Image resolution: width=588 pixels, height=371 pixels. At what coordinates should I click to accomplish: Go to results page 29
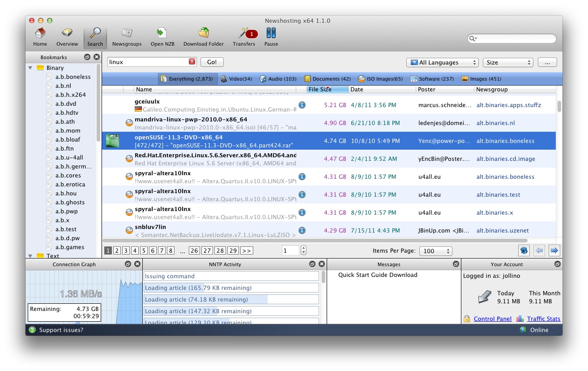233,250
